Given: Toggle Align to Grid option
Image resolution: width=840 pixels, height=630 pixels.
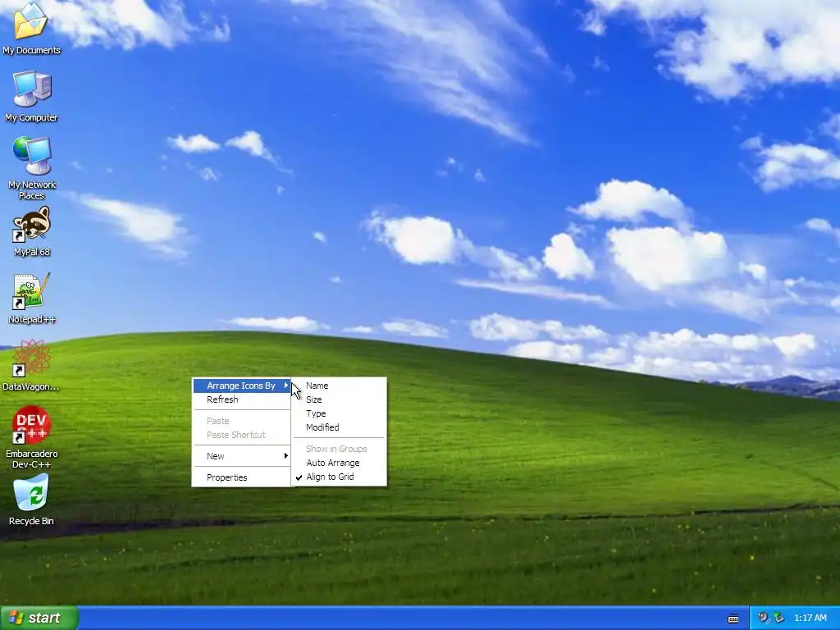Looking at the screenshot, I should 339,477.
